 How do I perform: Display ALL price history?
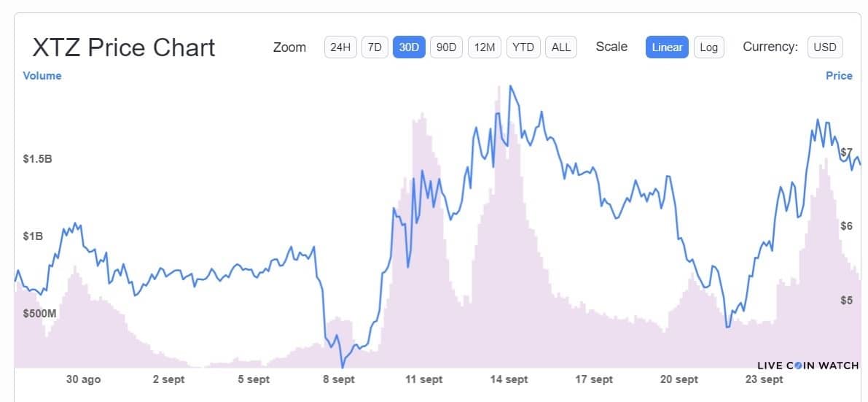point(560,47)
